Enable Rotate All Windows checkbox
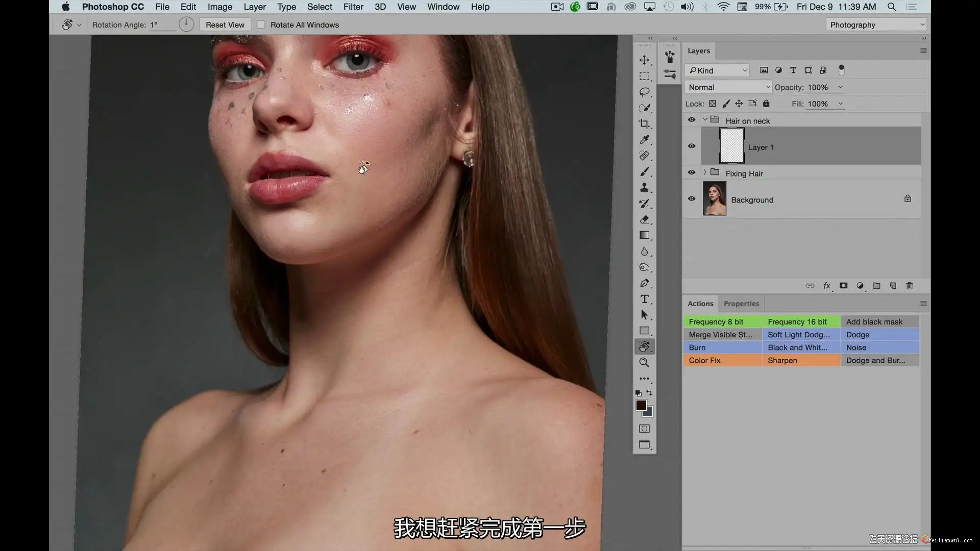Image resolution: width=980 pixels, height=551 pixels. [261, 25]
